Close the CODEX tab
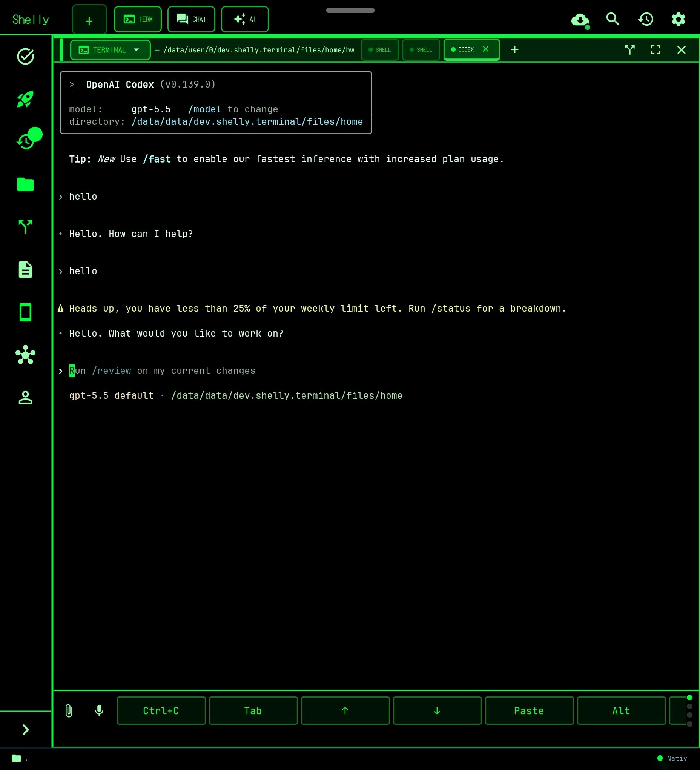 486,49
